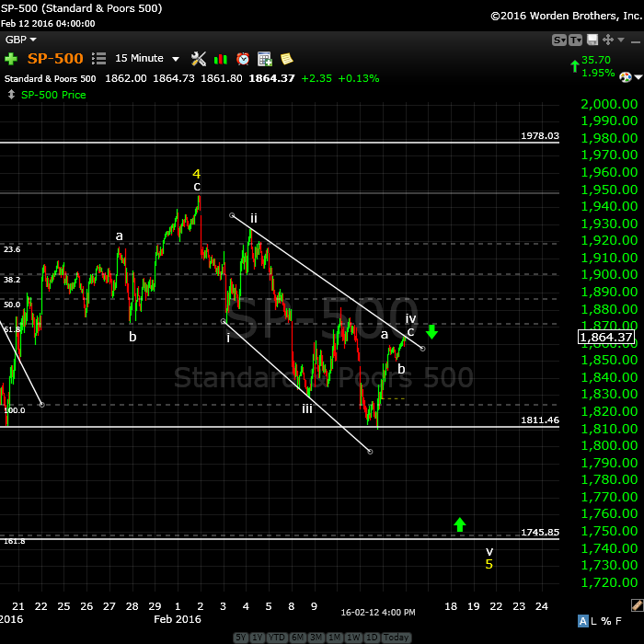This screenshot has width=644, height=644.
Task: Open the 15 Minute timeframe dropdown
Action: [x=147, y=58]
